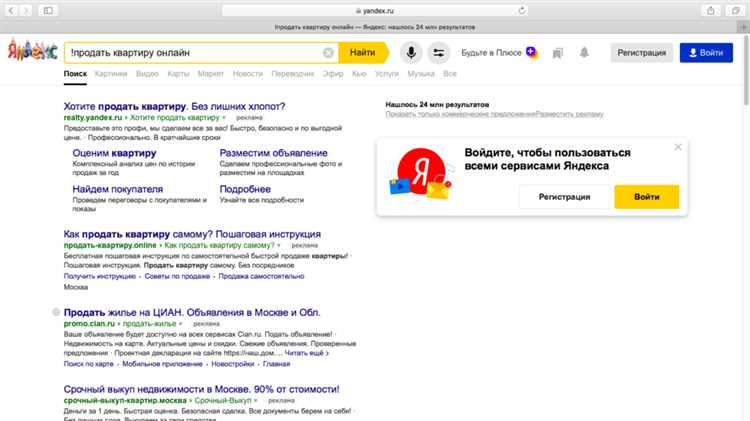Open search settings sliders icon
The image size is (750, 421).
point(438,52)
